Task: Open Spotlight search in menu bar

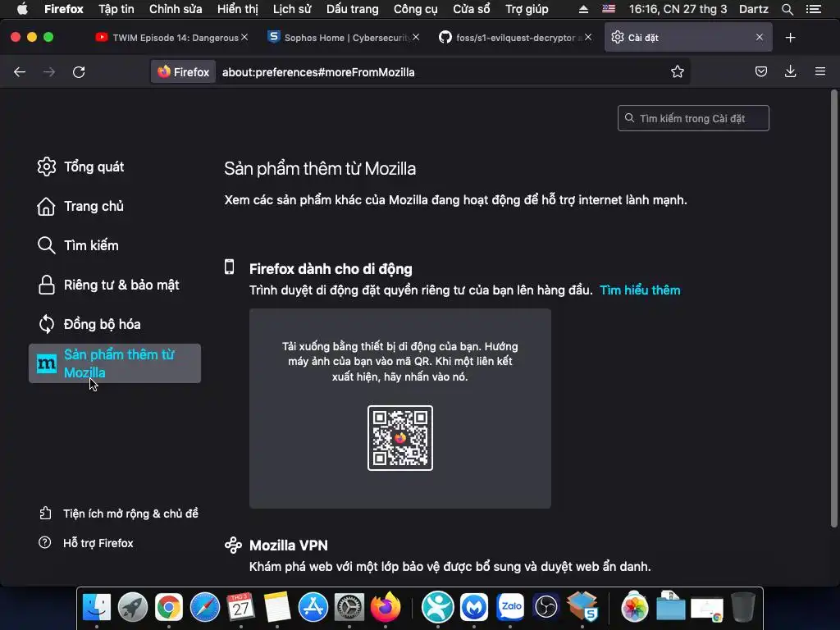Action: 787,9
